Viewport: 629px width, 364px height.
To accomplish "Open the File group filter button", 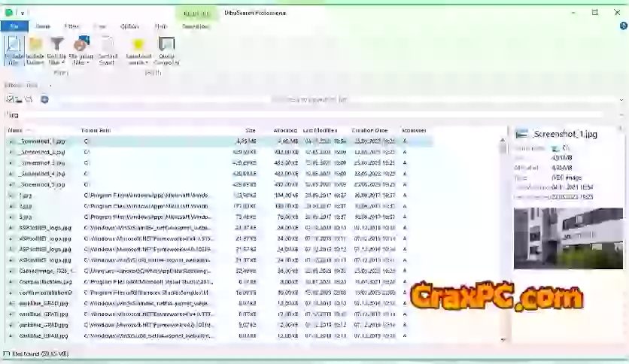I will (x=81, y=50).
